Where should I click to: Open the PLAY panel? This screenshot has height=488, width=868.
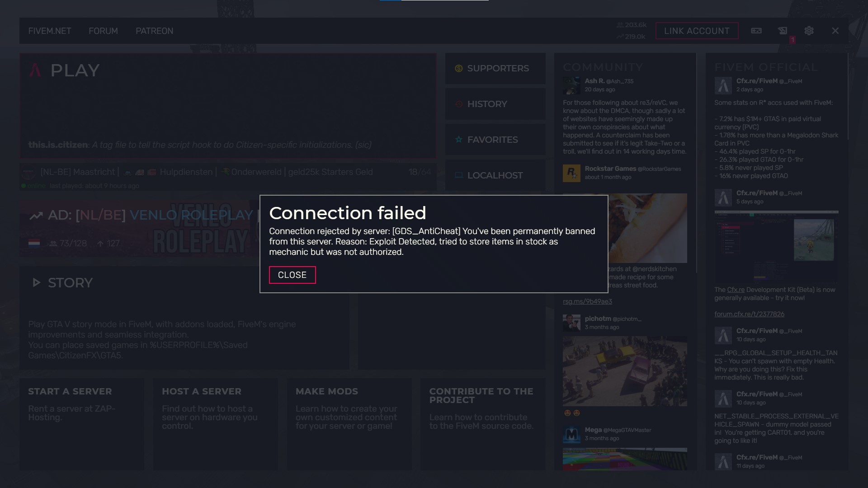(228, 106)
